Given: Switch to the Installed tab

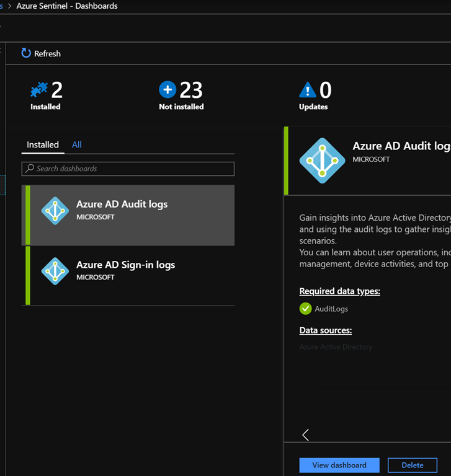Looking at the screenshot, I should point(43,145).
